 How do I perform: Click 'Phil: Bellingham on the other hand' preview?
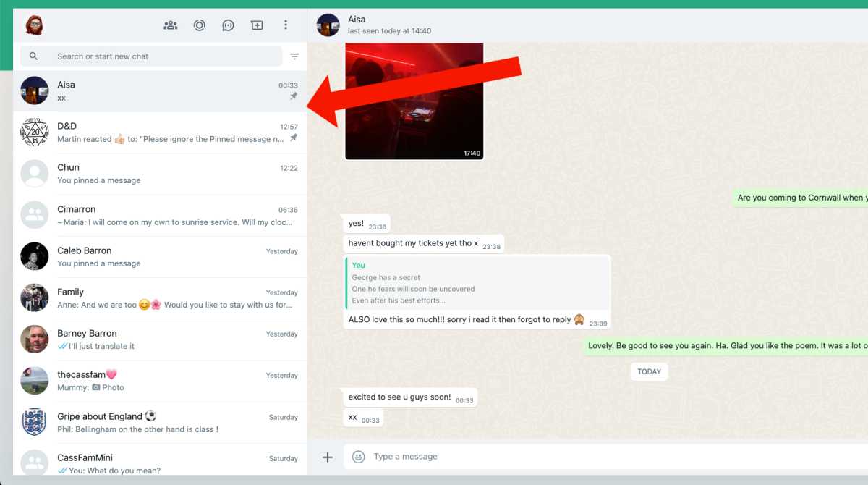coord(137,429)
